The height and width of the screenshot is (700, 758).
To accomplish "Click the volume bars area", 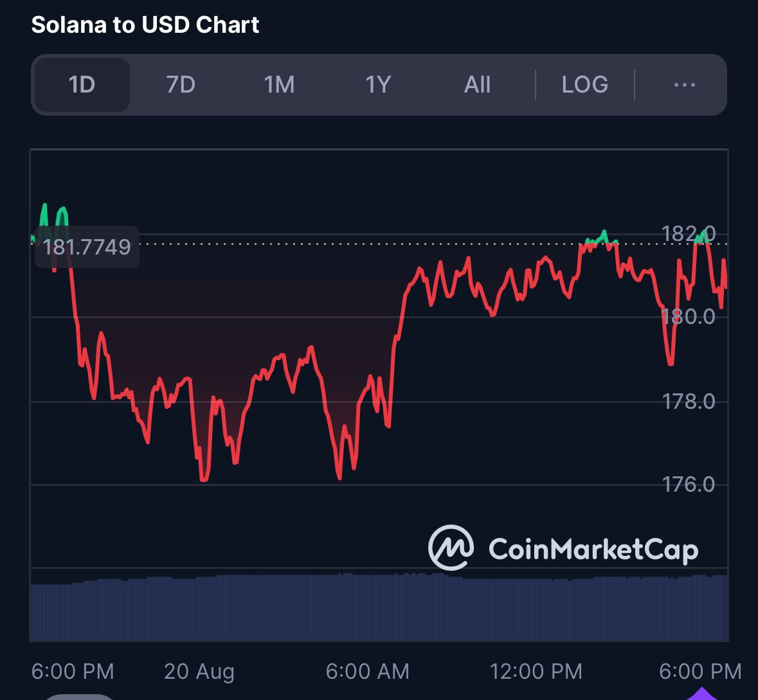I will [379, 607].
